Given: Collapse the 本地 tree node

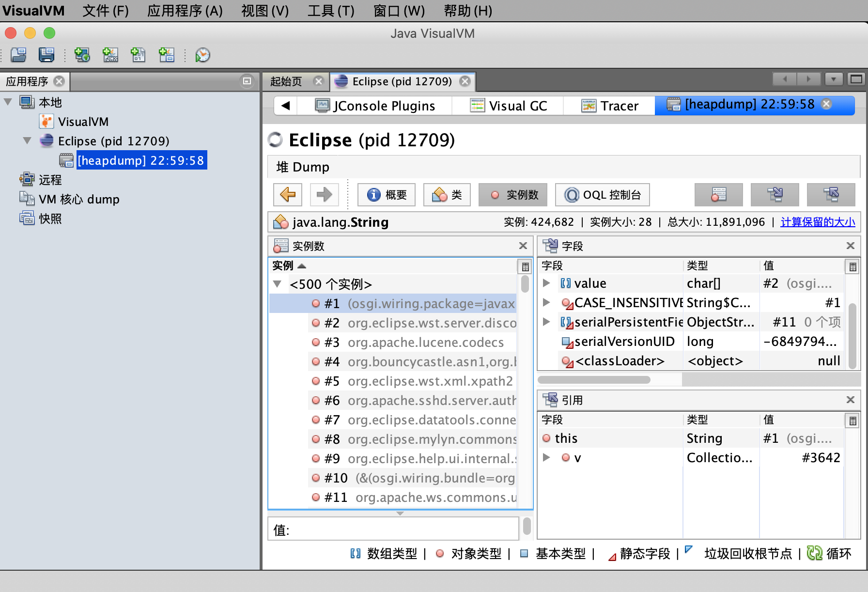Looking at the screenshot, I should (8, 102).
